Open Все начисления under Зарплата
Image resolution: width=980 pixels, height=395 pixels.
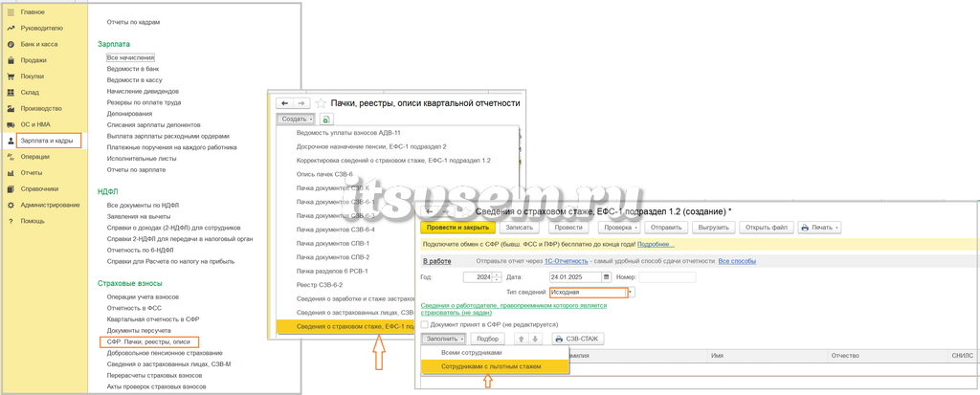(x=130, y=56)
